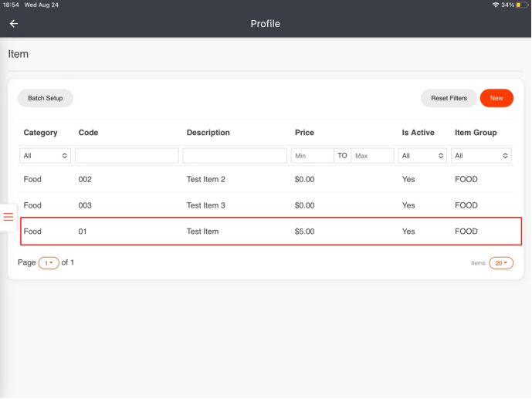The height and width of the screenshot is (399, 532).
Task: Open the orange hamburger side menu
Action: coord(8,217)
